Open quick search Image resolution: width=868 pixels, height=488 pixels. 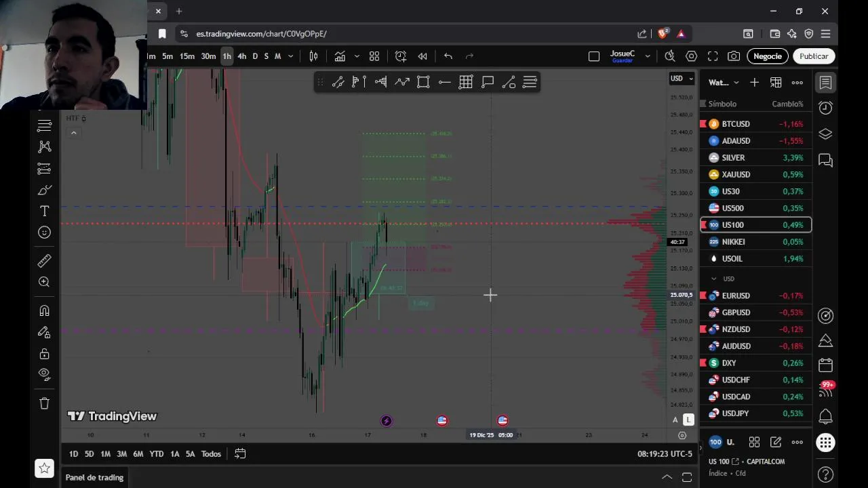click(x=670, y=56)
